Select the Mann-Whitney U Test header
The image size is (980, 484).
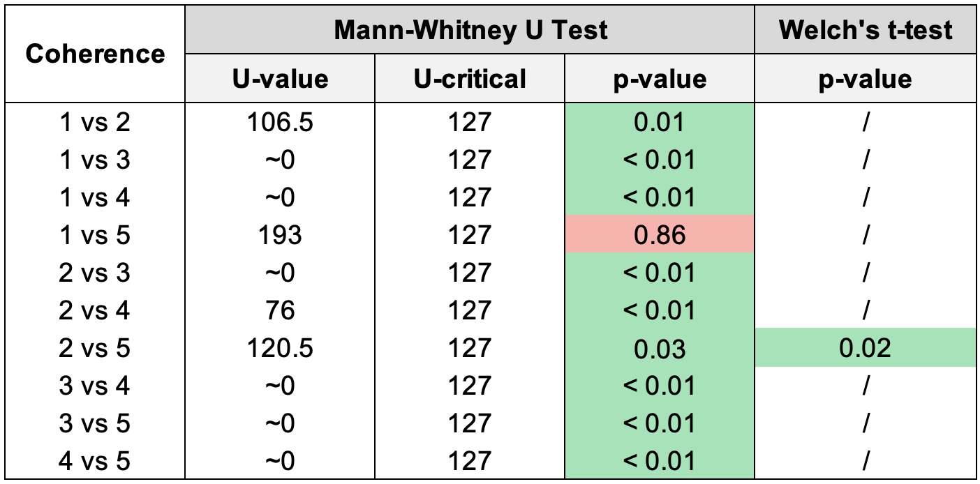pos(470,30)
